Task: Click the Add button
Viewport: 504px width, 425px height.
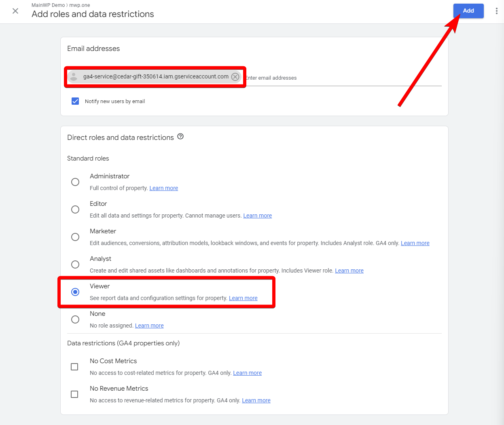Action: [468, 11]
